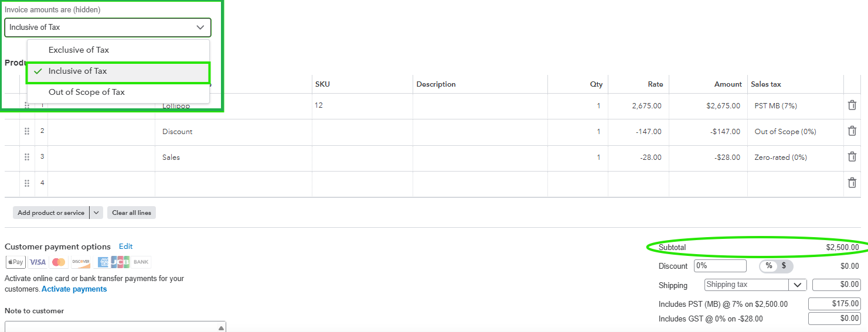
Task: Switch discount type to dollar amount
Action: point(784,266)
